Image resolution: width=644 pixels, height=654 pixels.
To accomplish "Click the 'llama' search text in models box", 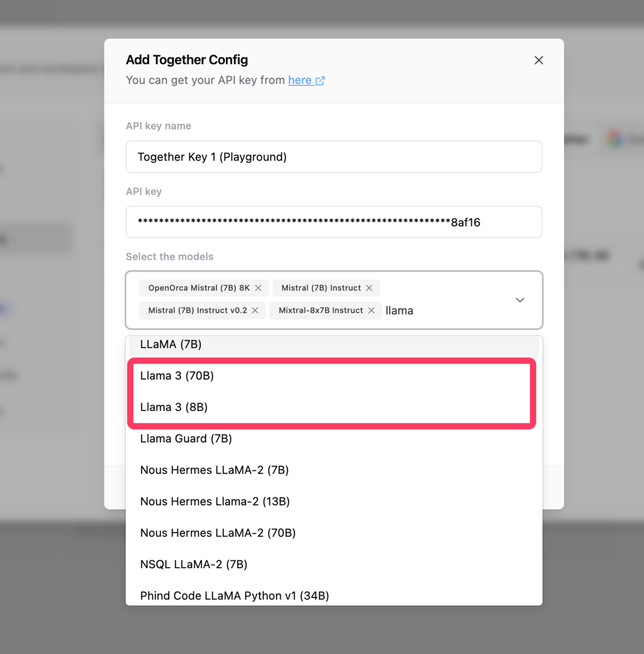I will 399,311.
